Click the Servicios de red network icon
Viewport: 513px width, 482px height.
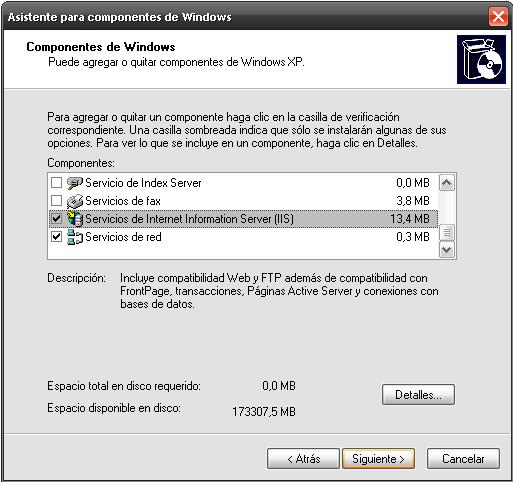(75, 237)
